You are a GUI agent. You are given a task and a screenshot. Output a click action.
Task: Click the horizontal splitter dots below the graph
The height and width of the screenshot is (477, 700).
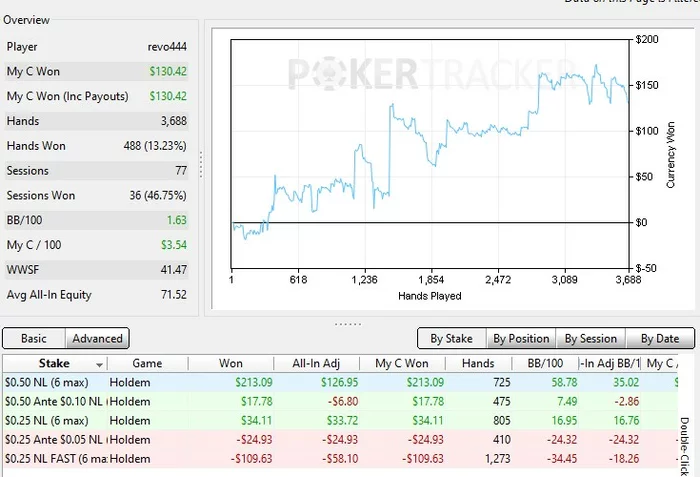[x=348, y=324]
